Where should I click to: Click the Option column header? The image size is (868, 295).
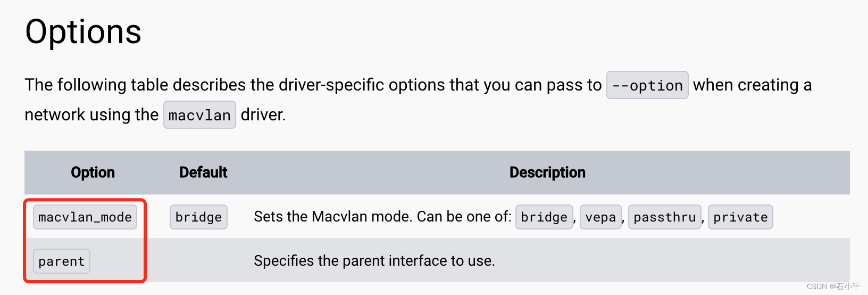tap(93, 173)
